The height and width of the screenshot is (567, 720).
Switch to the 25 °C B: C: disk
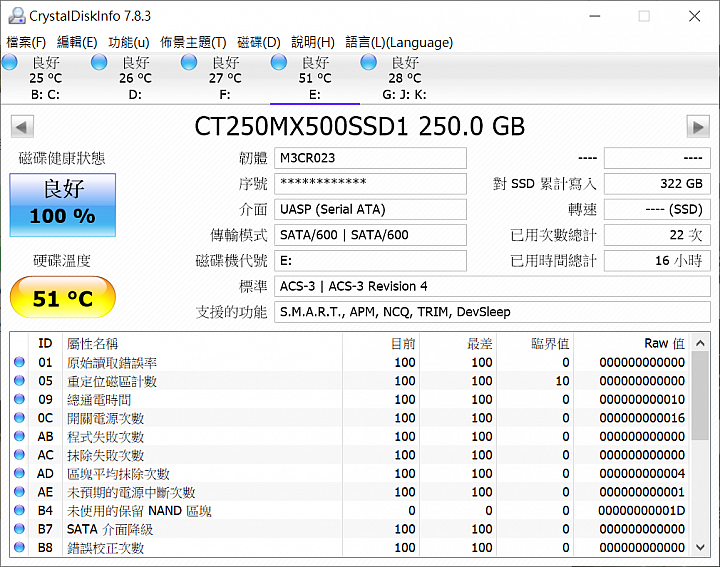45,78
